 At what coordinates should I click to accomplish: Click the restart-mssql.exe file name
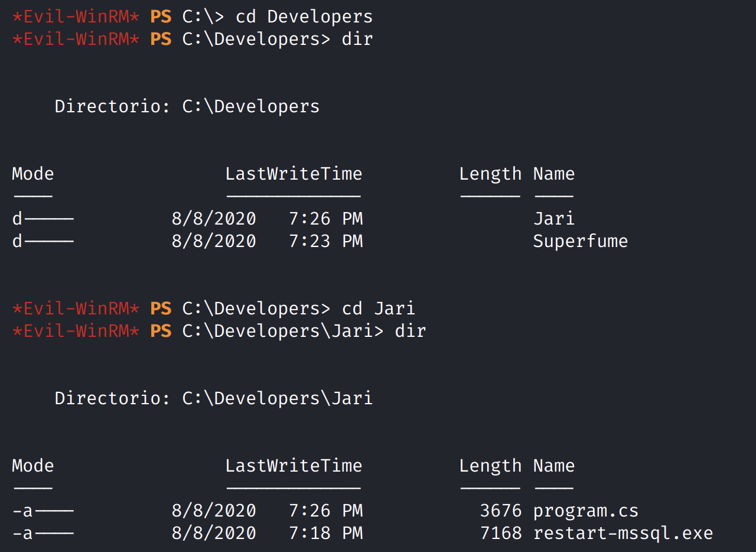(x=623, y=533)
